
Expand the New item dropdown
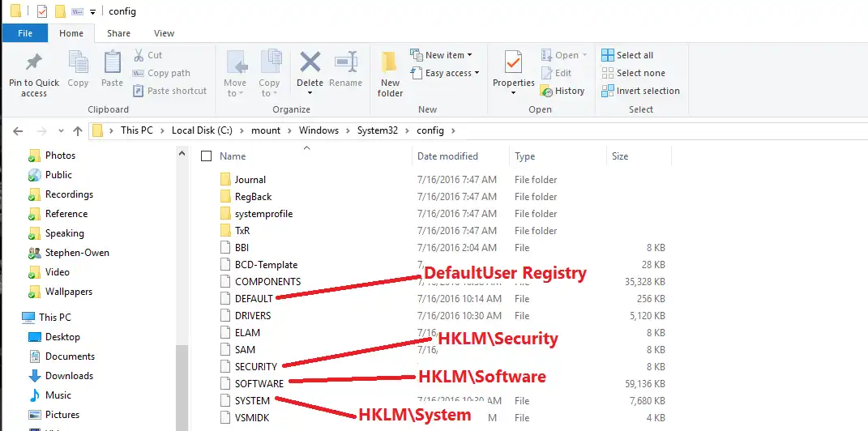click(441, 55)
